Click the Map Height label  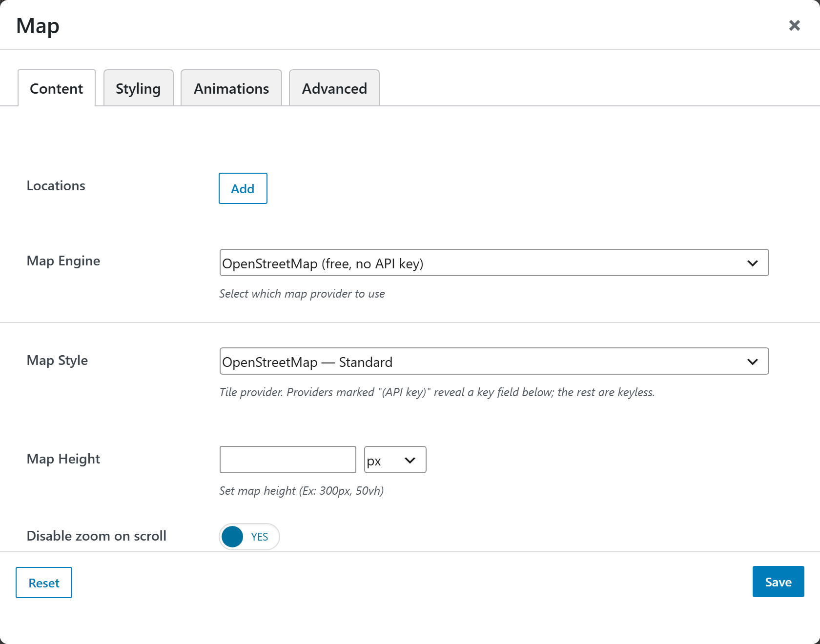(63, 459)
